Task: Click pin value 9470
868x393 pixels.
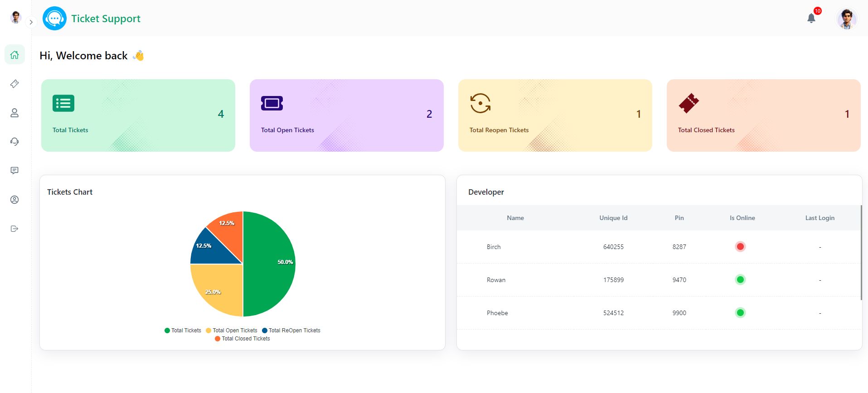Action: point(679,280)
